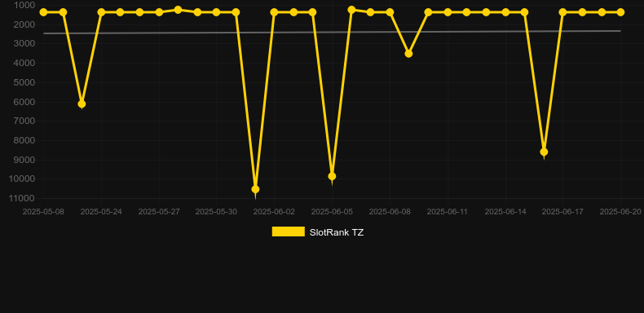
Task: Click the last data point at 2025-06-20
Action: tap(620, 12)
